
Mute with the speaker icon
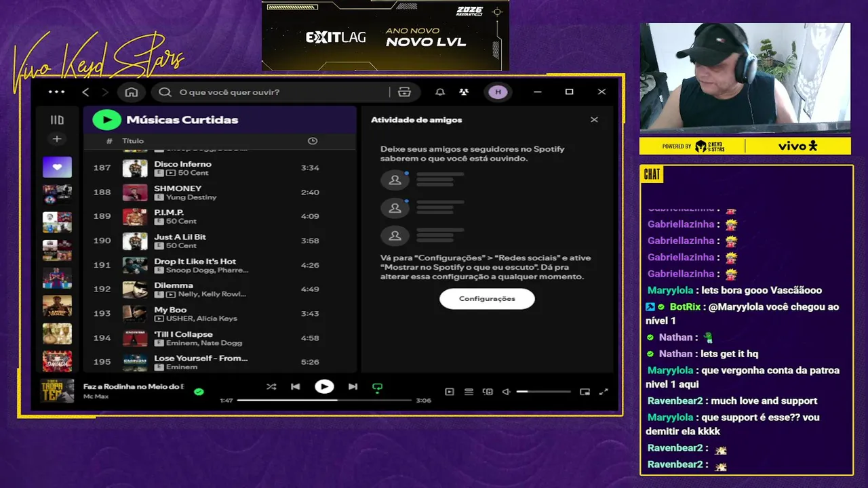506,392
